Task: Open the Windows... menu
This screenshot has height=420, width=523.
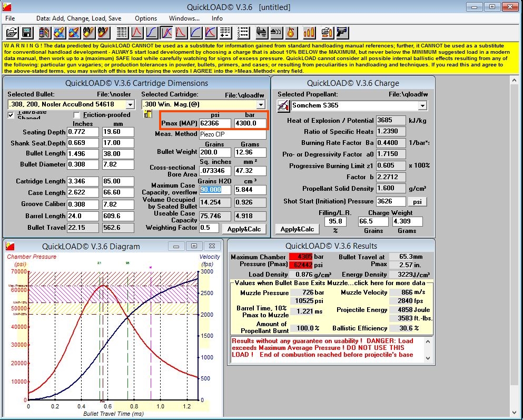Action: 184,18
